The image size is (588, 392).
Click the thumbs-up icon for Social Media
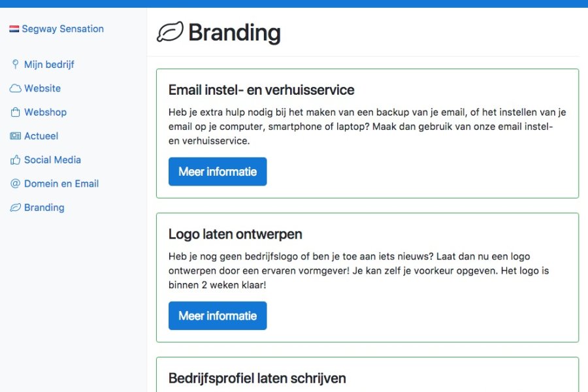click(16, 160)
